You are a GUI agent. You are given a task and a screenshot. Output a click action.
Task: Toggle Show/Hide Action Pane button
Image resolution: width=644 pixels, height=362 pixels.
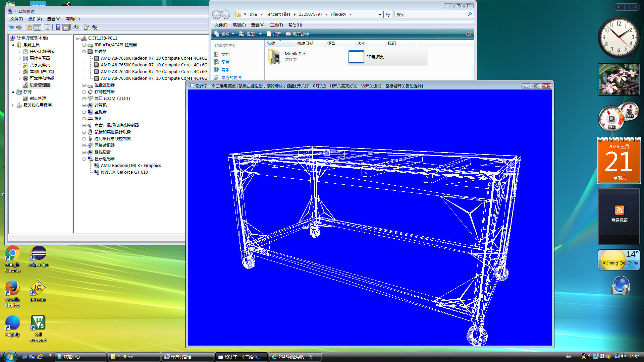coord(66,27)
